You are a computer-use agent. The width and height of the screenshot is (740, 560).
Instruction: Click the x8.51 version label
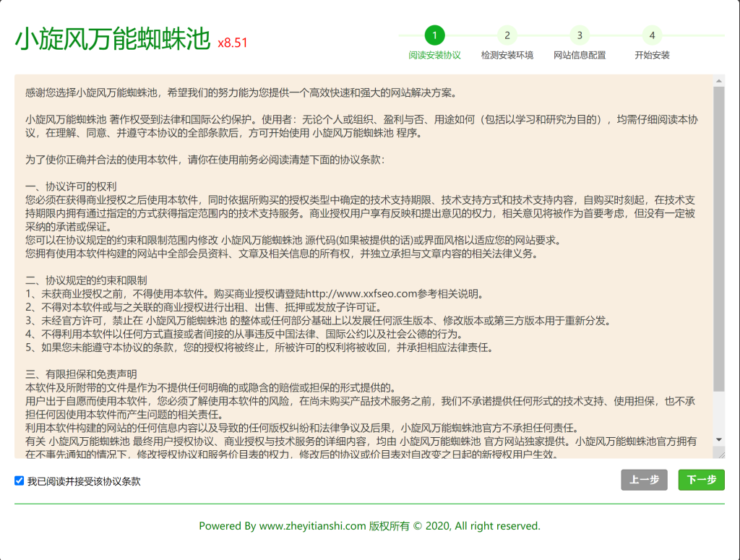click(233, 43)
